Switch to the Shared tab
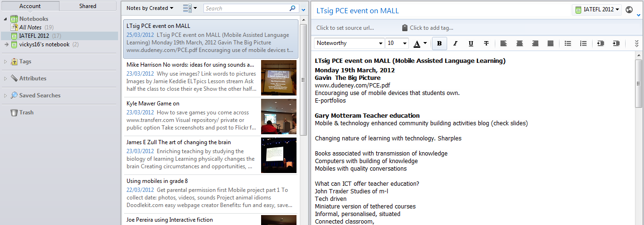The image size is (644, 225). (x=88, y=6)
